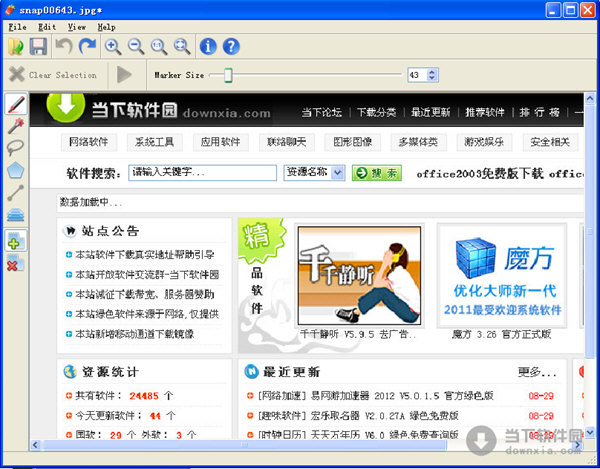Screen dimensions: 600x469
Task: Undo the last action
Action: coord(64,46)
